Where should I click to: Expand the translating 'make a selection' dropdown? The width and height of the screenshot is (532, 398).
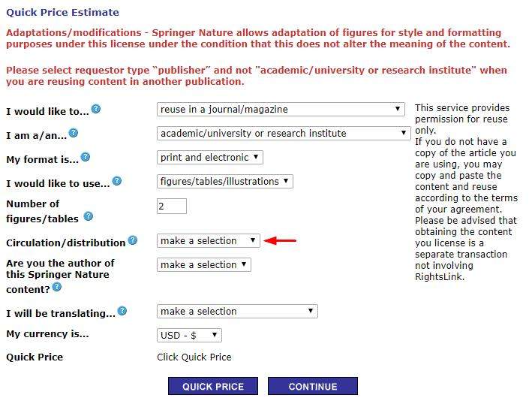tap(237, 312)
